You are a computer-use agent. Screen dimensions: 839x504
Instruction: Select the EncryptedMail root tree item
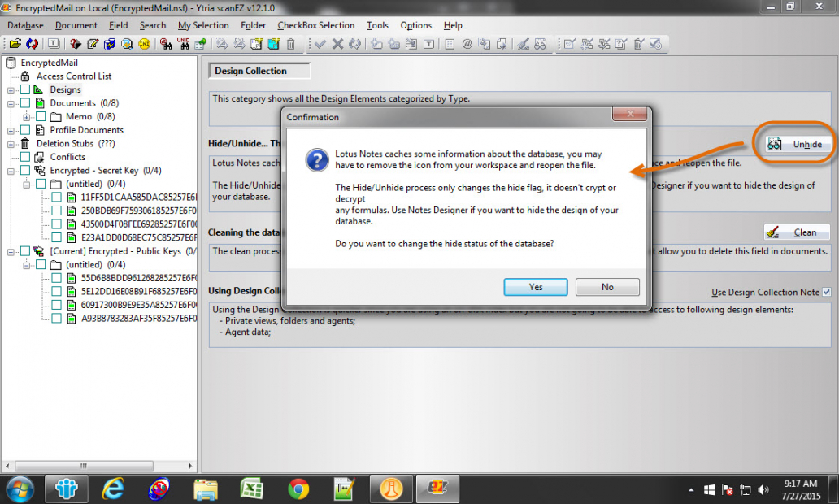(x=49, y=63)
